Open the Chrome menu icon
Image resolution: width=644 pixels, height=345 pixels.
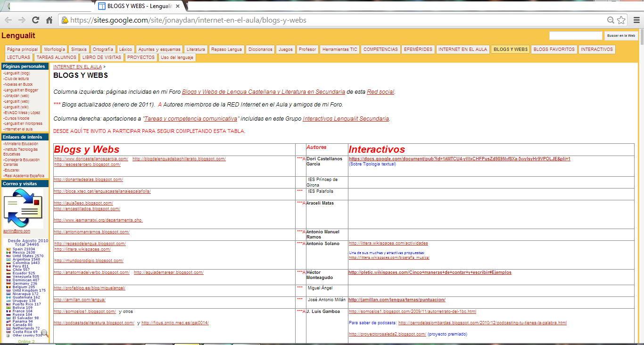[x=636, y=20]
